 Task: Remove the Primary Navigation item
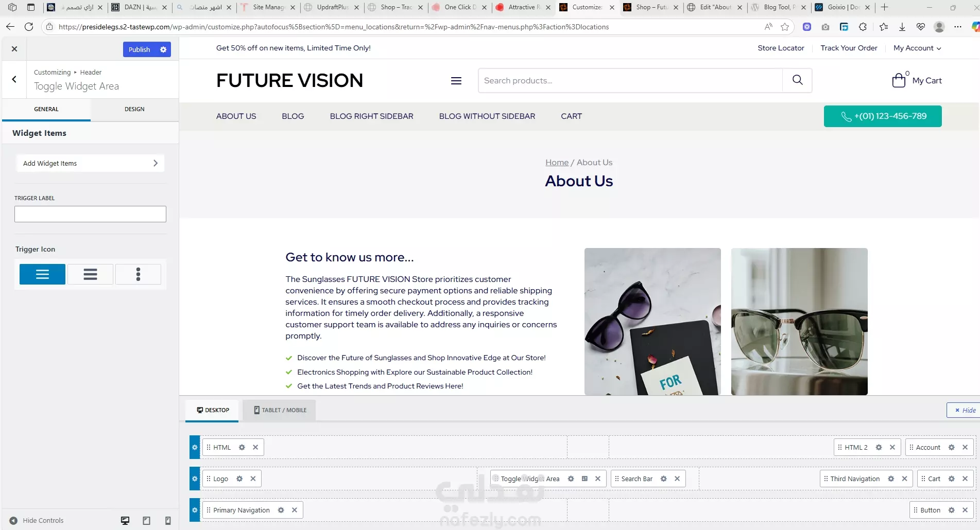pos(295,510)
